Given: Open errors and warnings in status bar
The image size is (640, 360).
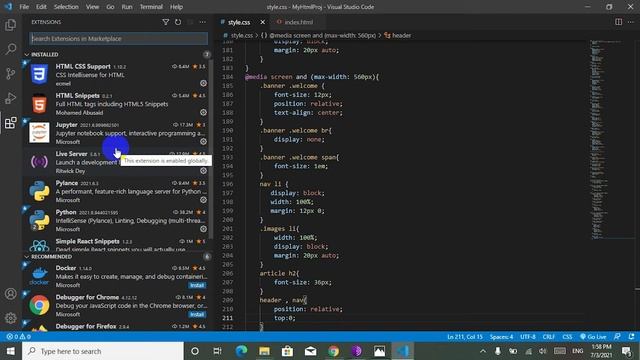Looking at the screenshot, I should tap(18, 337).
